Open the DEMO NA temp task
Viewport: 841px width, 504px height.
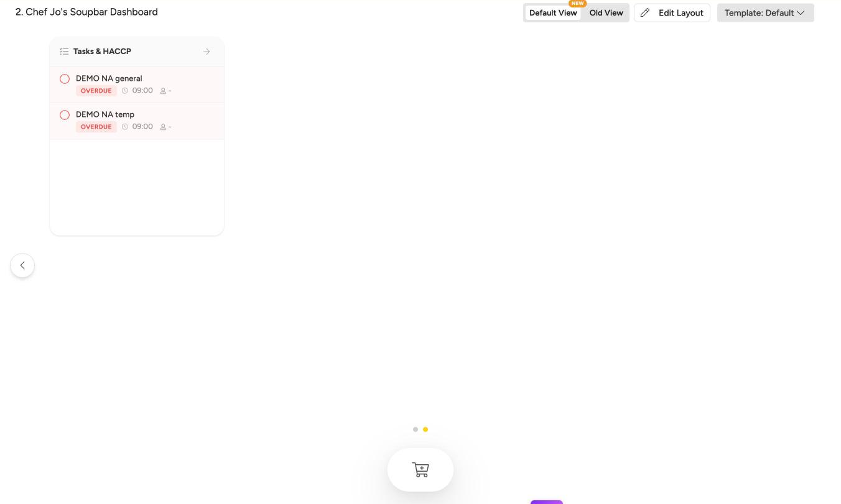(x=137, y=121)
